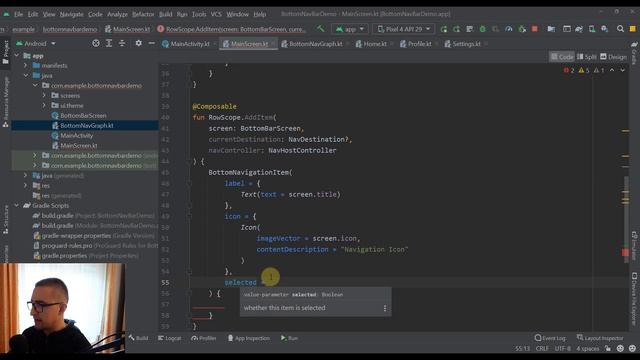Click the tooltip more options dots

(385, 308)
